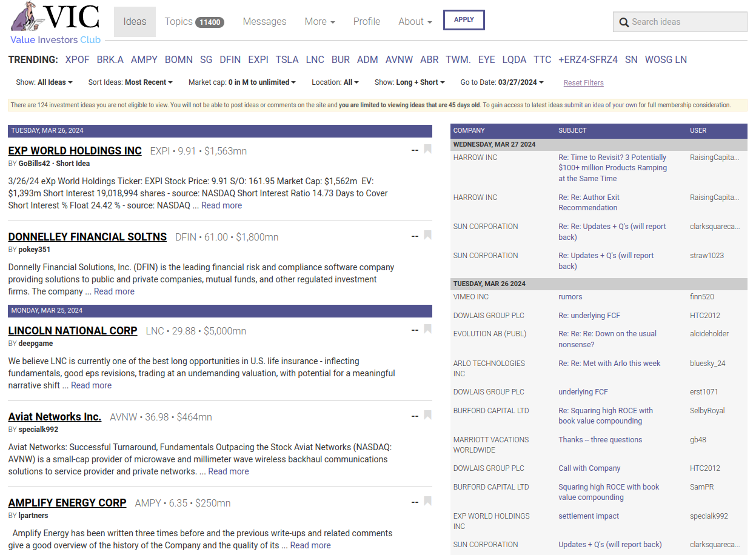The width and height of the screenshot is (756, 555).
Task: Select trending ticker WOSG LN
Action: pos(666,59)
